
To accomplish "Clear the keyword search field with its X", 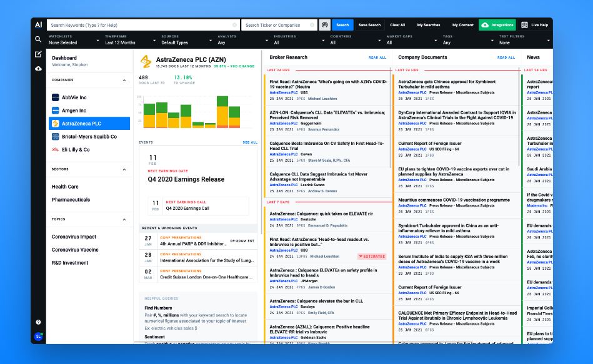I will click(x=234, y=25).
